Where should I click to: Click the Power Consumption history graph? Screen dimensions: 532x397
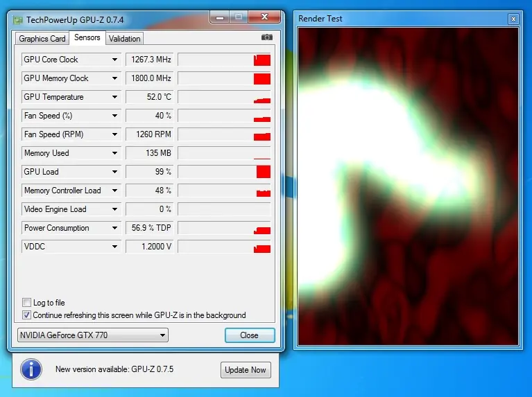(224, 228)
